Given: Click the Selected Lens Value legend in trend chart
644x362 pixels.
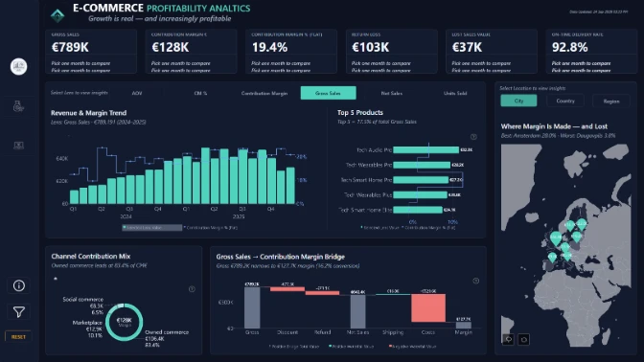Looking at the screenshot, I should 152,227.
